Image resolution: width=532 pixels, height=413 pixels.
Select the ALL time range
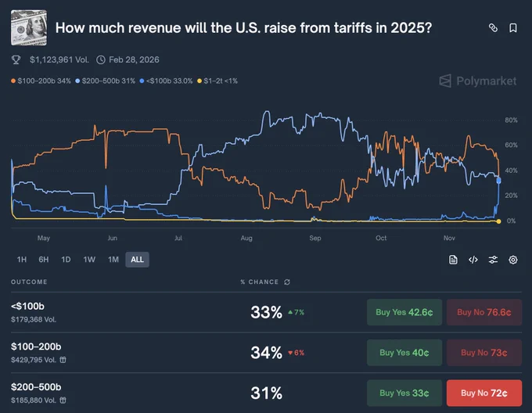pos(137,260)
